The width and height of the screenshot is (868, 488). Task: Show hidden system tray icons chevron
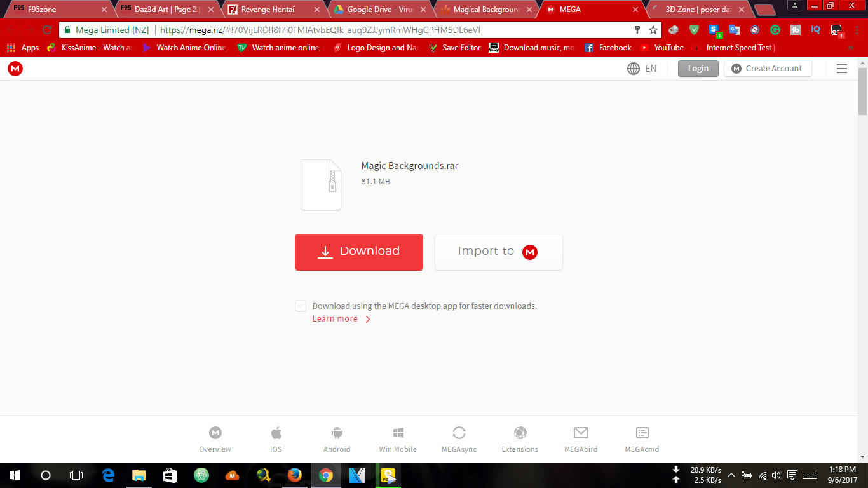pyautogui.click(x=731, y=475)
